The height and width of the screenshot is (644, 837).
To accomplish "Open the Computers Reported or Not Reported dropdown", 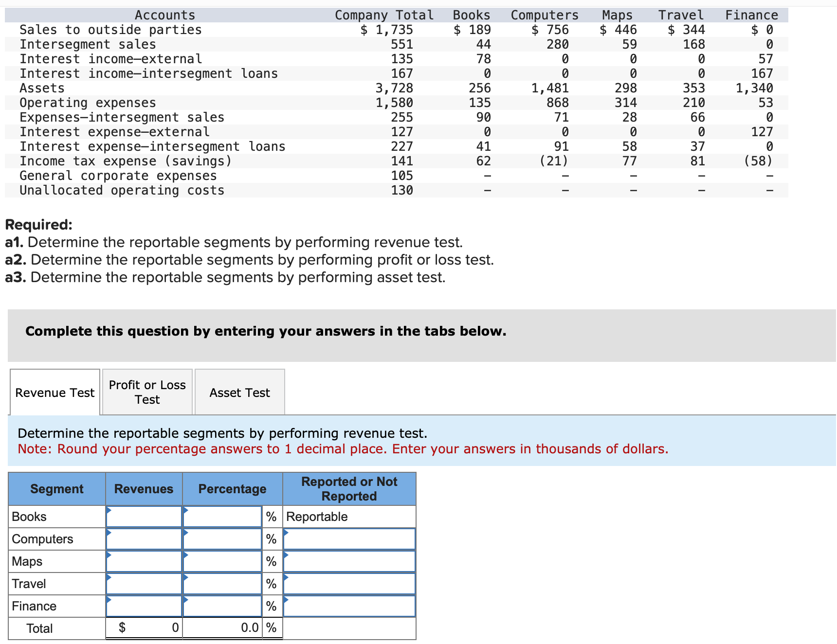I will pyautogui.click(x=348, y=538).
